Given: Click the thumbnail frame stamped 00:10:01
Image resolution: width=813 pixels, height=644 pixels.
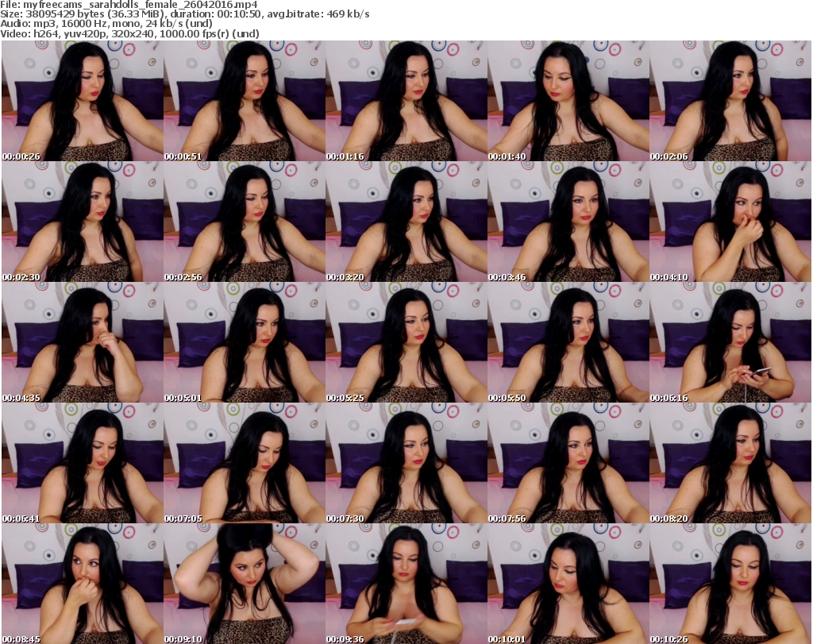Looking at the screenshot, I should (x=568, y=584).
